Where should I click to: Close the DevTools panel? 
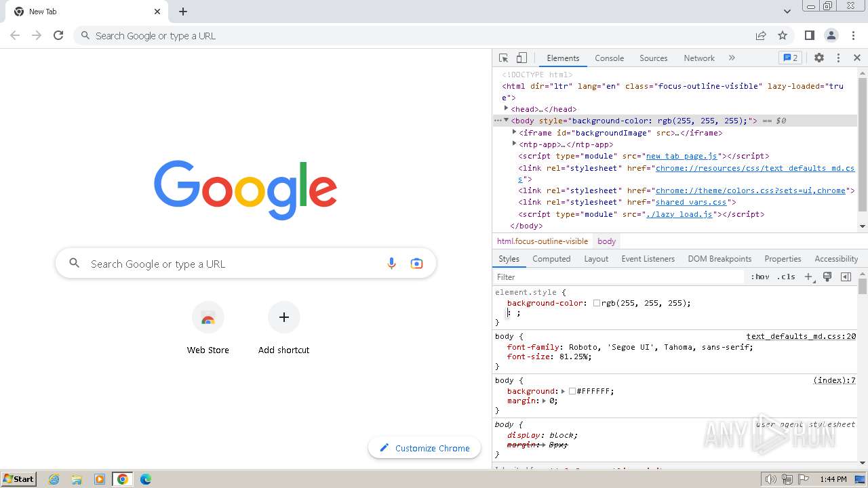tap(857, 58)
